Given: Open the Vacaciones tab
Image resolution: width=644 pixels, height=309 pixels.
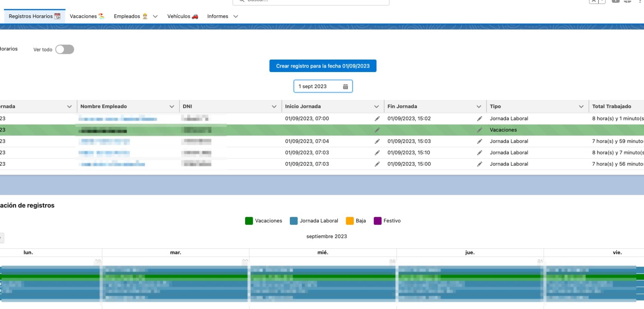Looking at the screenshot, I should pyautogui.click(x=87, y=16).
